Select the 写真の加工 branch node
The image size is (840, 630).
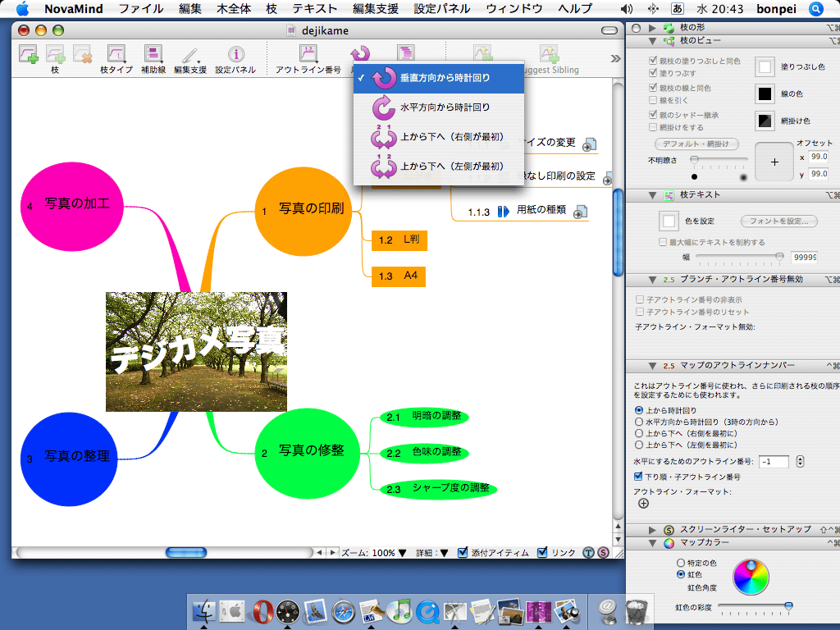[72, 206]
